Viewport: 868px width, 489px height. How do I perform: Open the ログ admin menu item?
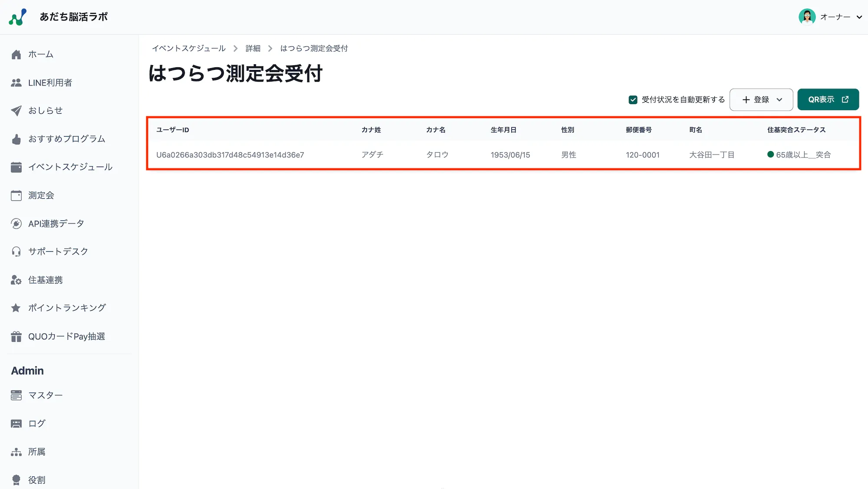click(36, 423)
